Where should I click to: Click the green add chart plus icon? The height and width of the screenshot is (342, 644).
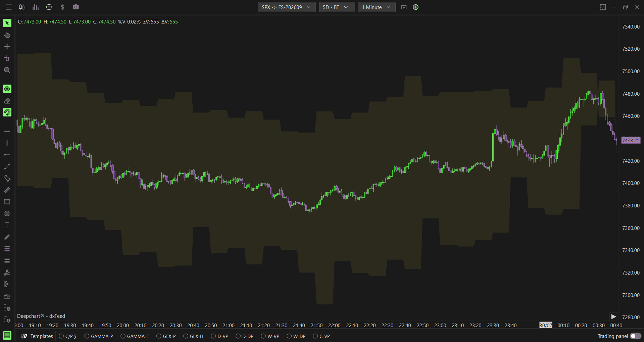pos(416,7)
